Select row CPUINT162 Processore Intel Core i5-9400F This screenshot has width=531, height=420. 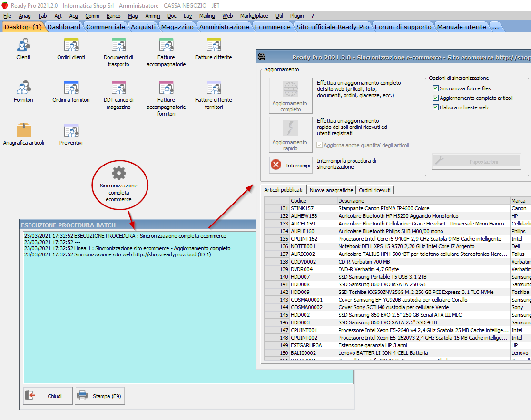click(x=398, y=239)
